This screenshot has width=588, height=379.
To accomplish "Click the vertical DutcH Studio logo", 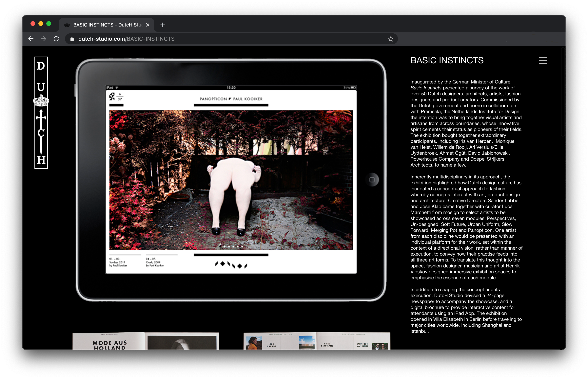I will [41, 113].
